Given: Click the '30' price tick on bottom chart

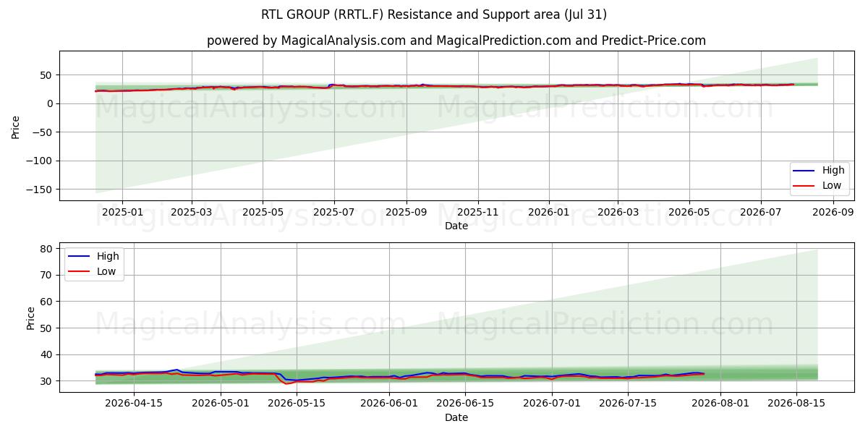Looking at the screenshot, I should pyautogui.click(x=48, y=381).
